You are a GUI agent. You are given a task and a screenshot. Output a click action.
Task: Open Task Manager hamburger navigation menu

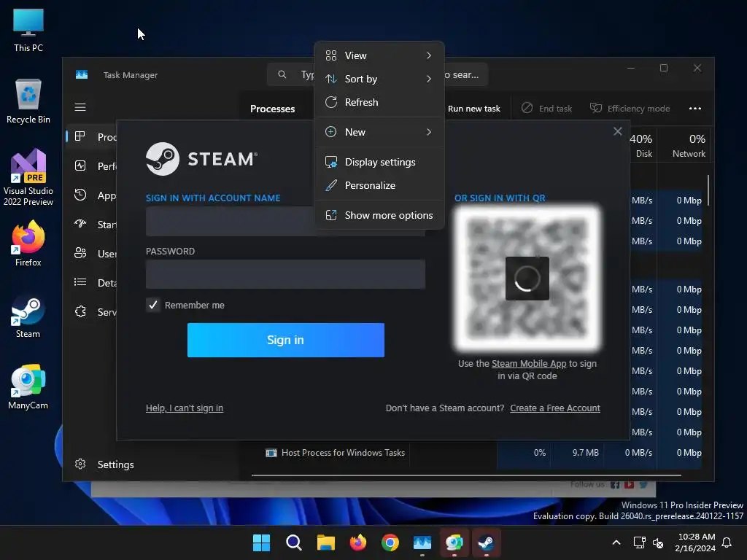[x=80, y=107]
